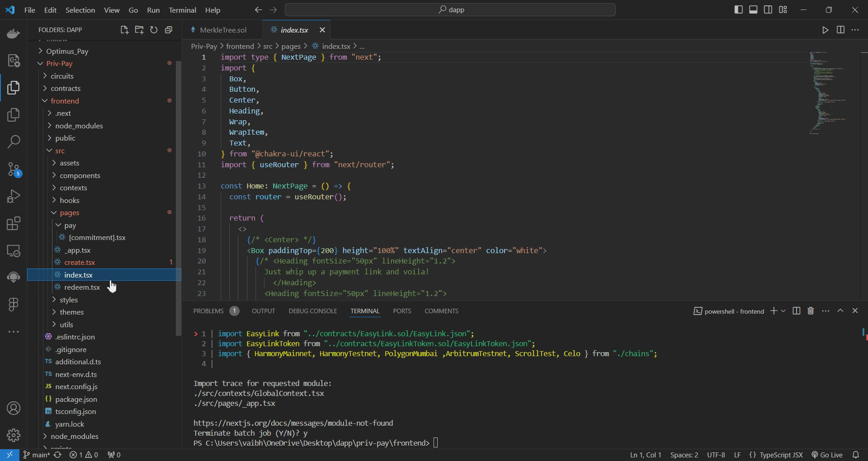Collapse all folders in Explorer

(169, 30)
